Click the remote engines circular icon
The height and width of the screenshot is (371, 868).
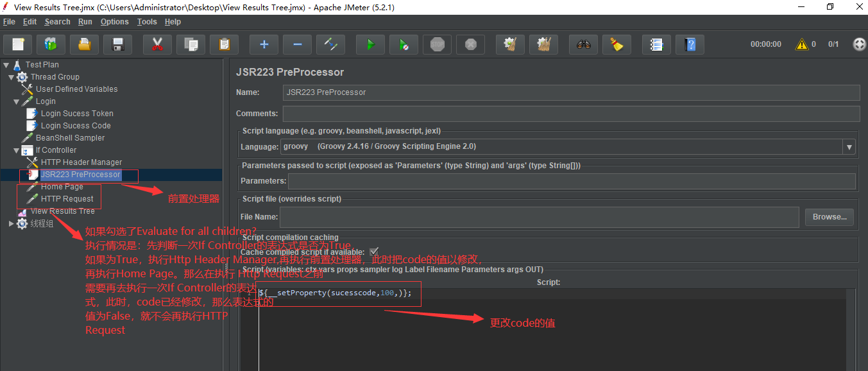tap(860, 44)
